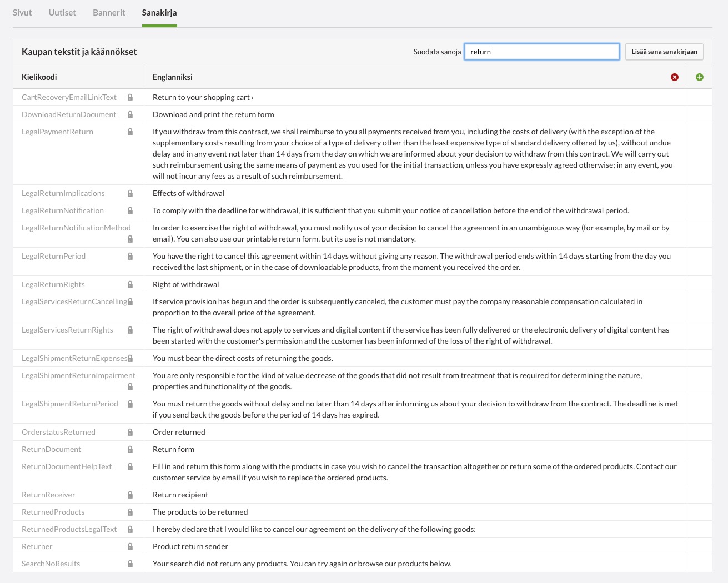Image resolution: width=728 pixels, height=583 pixels.
Task: Select the CartRecoveryEmailLinkText key
Action: coord(69,97)
